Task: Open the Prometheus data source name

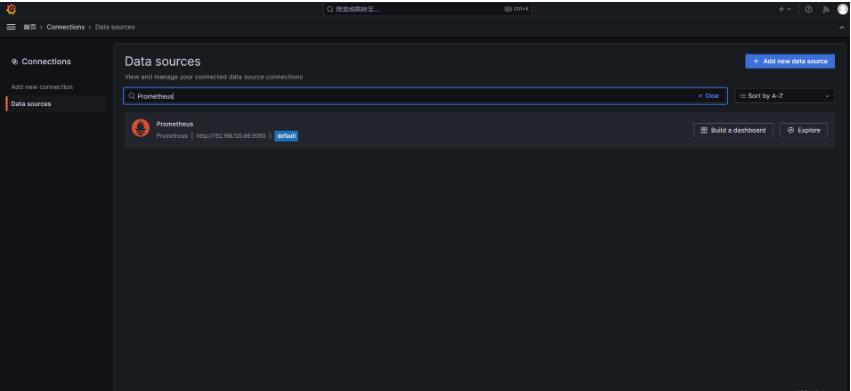Action: 175,124
